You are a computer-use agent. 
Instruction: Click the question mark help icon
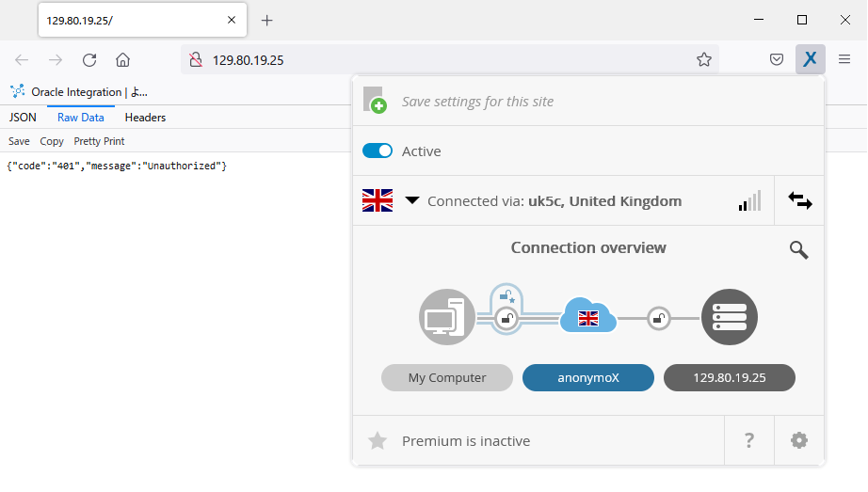coord(749,440)
